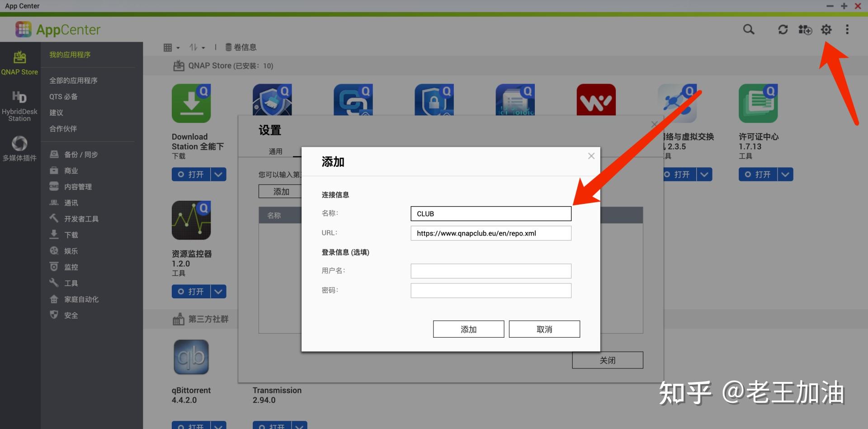This screenshot has width=868, height=429.
Task: Click the 名称 column header
Action: click(274, 216)
